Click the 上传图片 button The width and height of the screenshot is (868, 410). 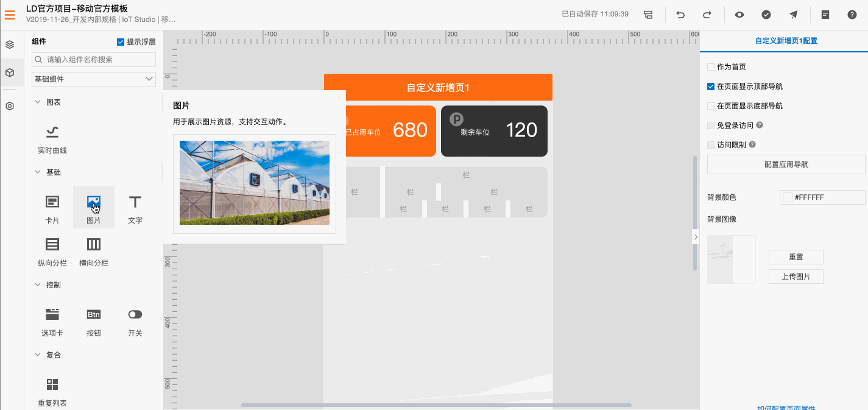(796, 277)
